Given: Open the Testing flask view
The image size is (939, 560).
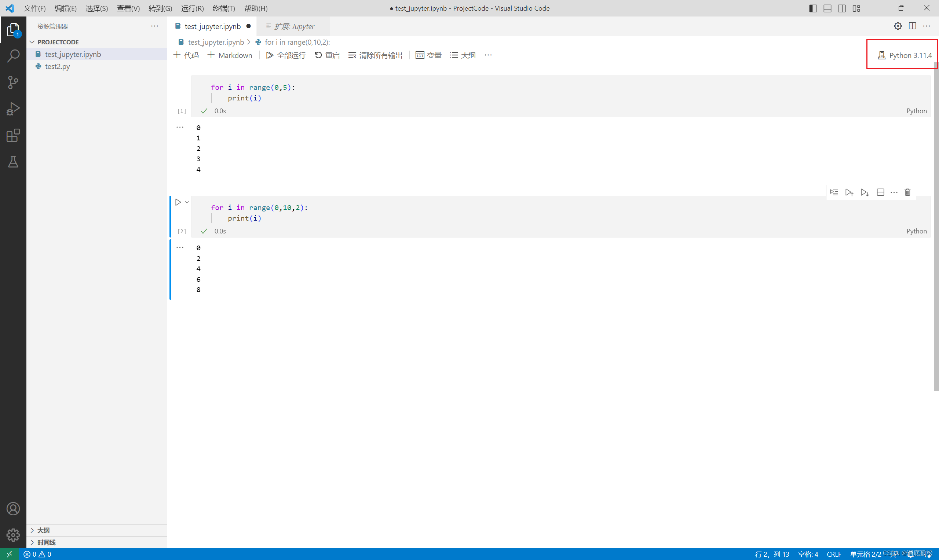Looking at the screenshot, I should 13,162.
